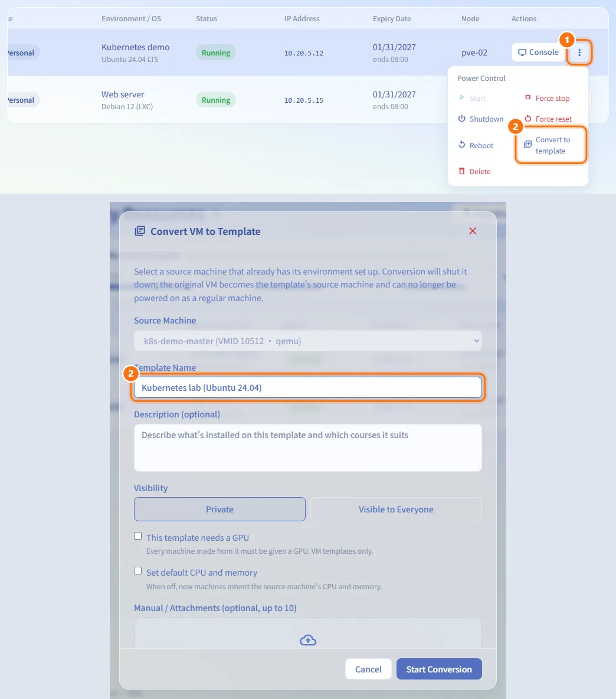Click the Personal tag on Kubernetes demo row
The height and width of the screenshot is (699, 616).
pyautogui.click(x=22, y=53)
